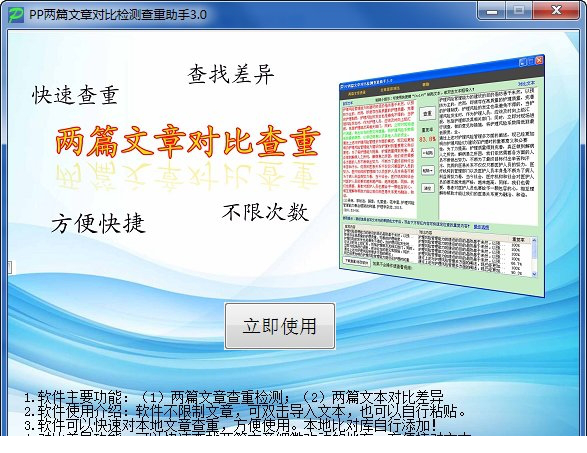This screenshot has height=453, width=587.
Task: Click the line 3.软件可以快速对本地文章查重
Action: click(230, 425)
